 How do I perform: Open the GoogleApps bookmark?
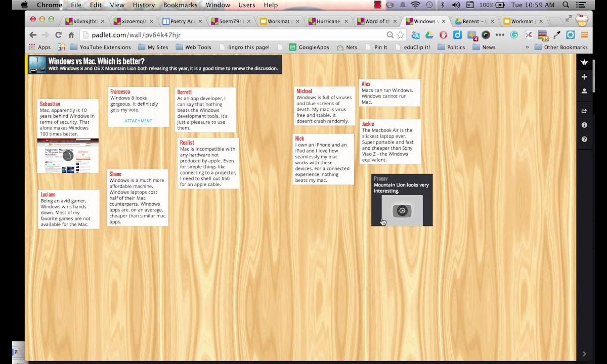[309, 47]
